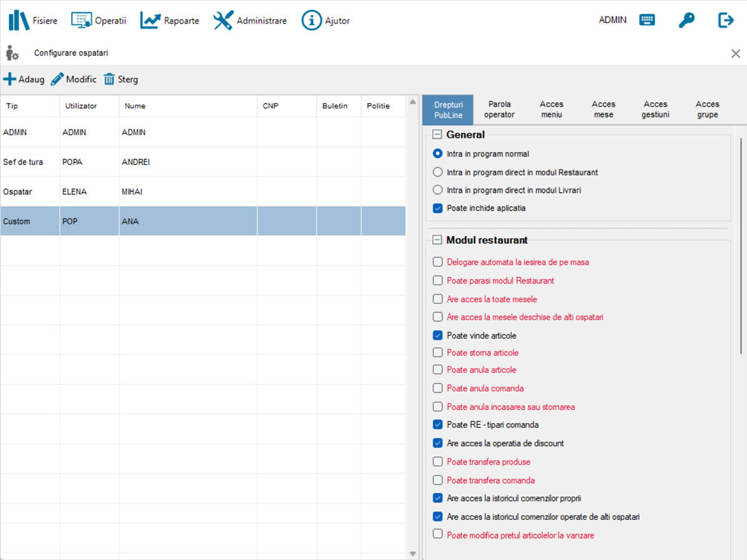Select the Sef de tura row

[x=203, y=162]
